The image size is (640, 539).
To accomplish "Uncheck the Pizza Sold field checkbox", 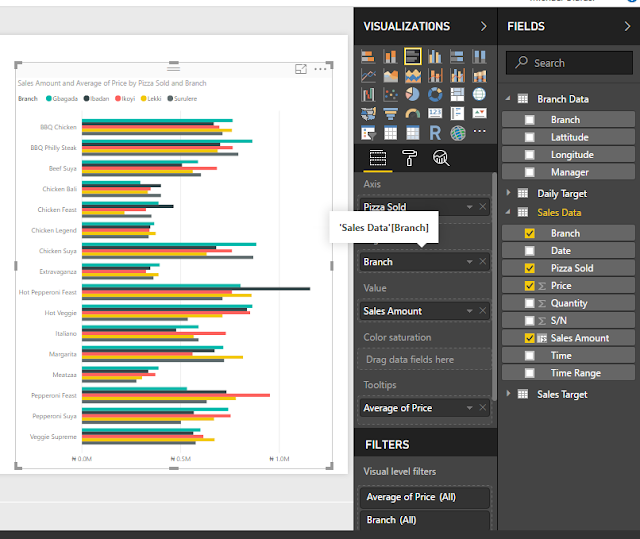I will point(529,268).
